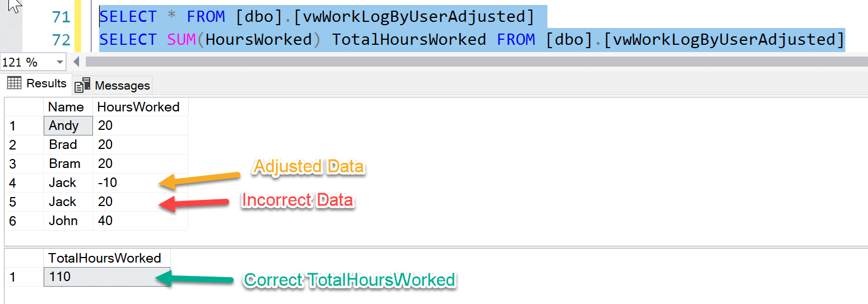This screenshot has height=304, width=868.
Task: Select the Name column header
Action: [66, 107]
